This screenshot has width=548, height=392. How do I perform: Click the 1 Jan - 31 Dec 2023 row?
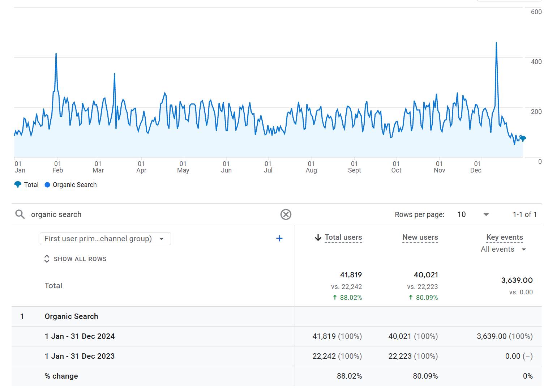[80, 356]
